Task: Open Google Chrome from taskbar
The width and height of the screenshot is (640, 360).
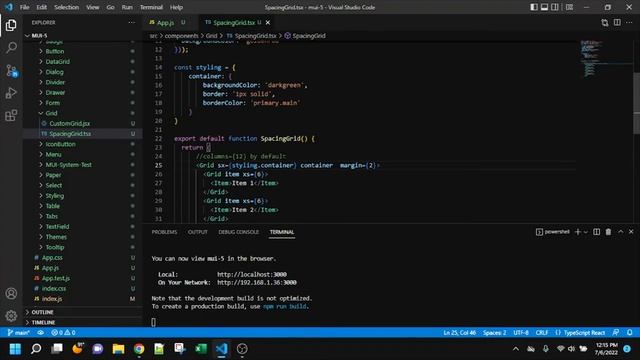Action: pyautogui.click(x=139, y=349)
